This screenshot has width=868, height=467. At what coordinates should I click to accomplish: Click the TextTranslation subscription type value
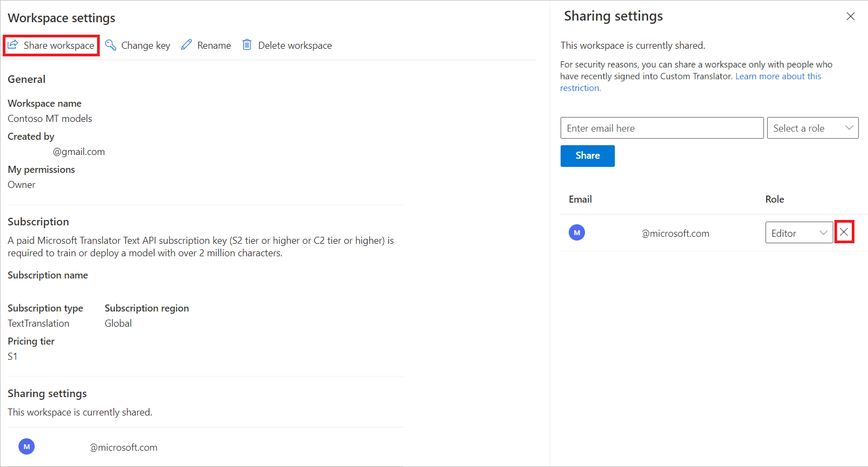tap(38, 323)
